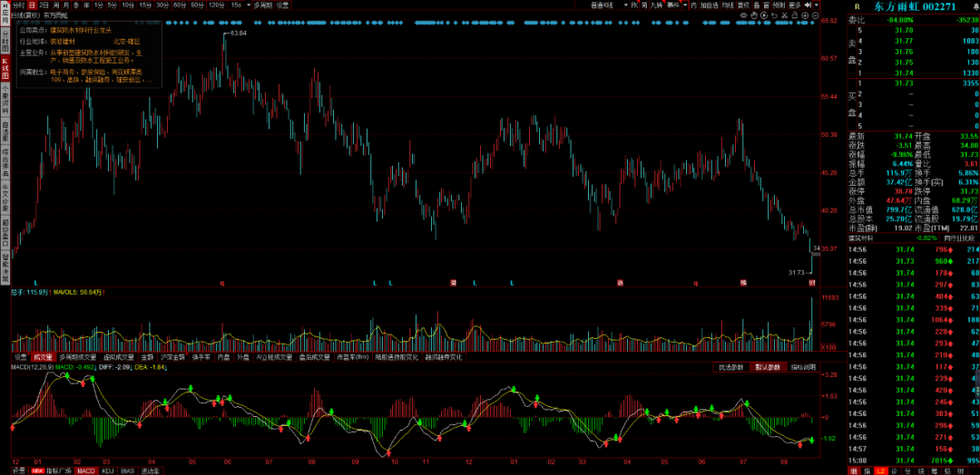Click the 更多 more button

(794, 5)
